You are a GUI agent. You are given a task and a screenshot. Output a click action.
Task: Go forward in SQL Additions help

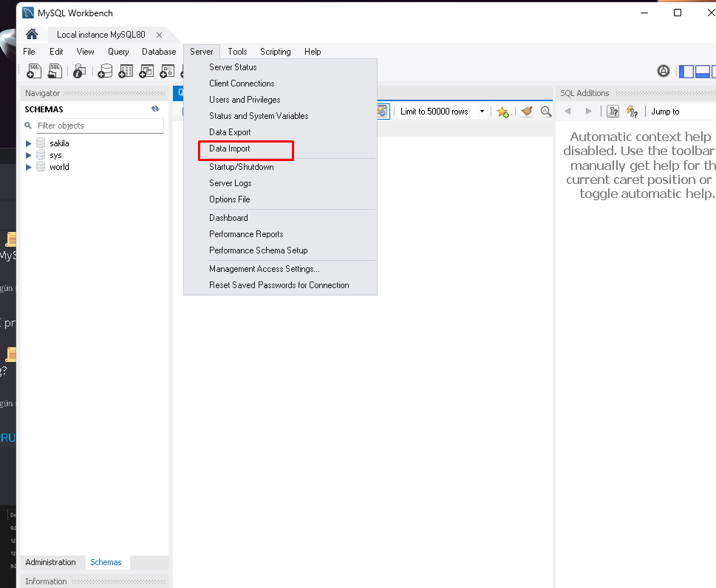[588, 111]
